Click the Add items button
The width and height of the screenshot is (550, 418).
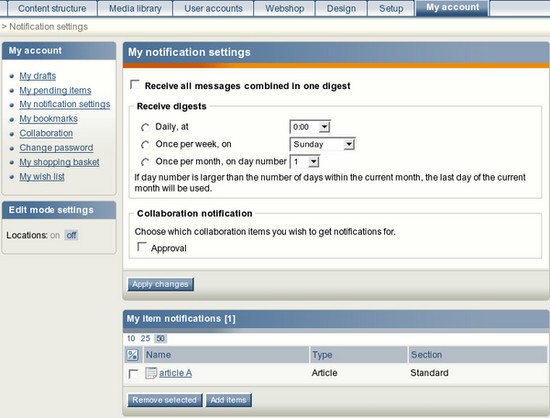[x=228, y=400]
